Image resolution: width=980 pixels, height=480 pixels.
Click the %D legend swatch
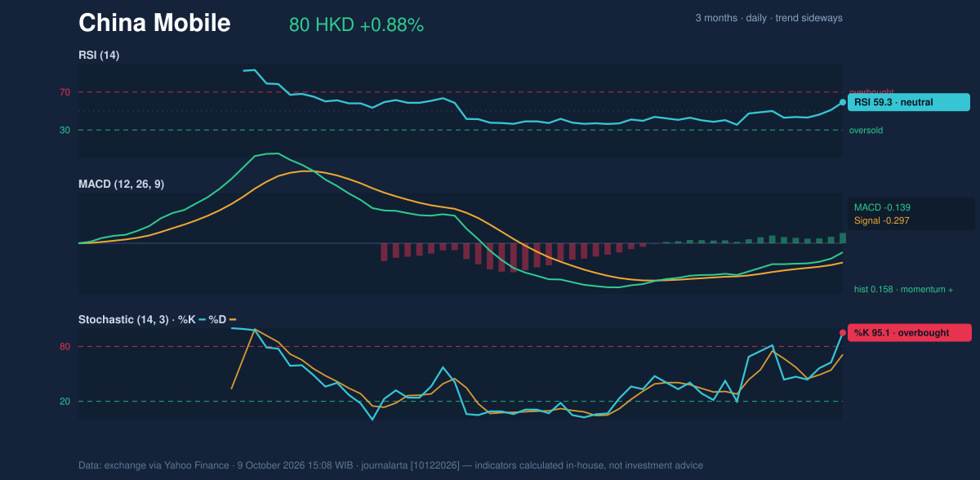tap(233, 319)
